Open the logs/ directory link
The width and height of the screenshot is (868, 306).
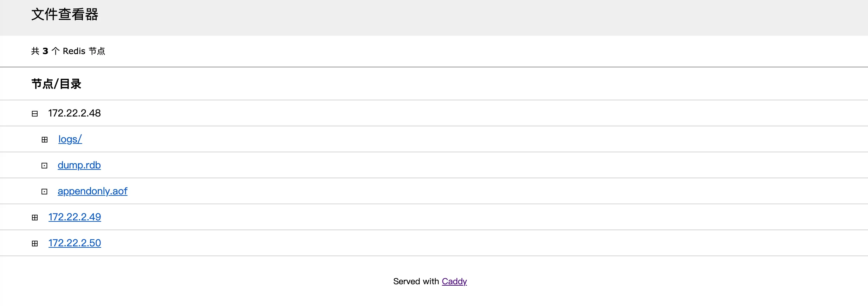point(70,139)
